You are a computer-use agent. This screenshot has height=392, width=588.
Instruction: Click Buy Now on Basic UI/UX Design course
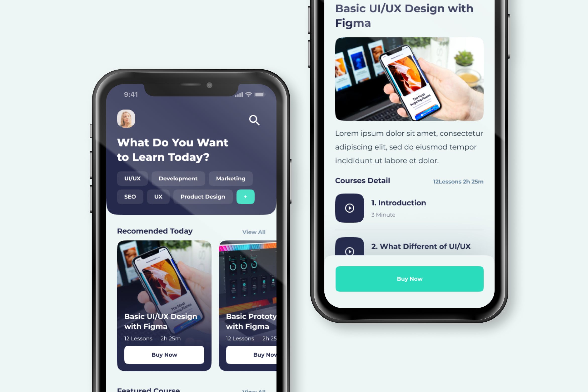coord(164,354)
